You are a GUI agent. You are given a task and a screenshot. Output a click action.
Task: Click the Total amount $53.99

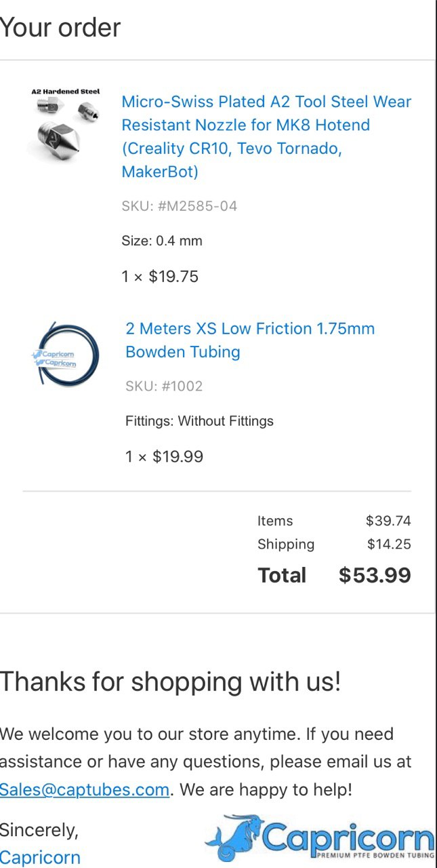pos(375,575)
